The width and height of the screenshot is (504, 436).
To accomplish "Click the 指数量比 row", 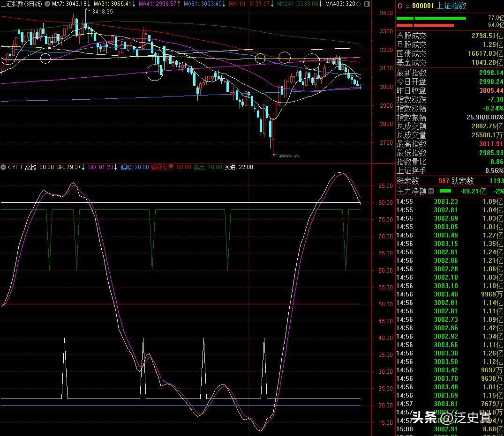I will point(450,162).
